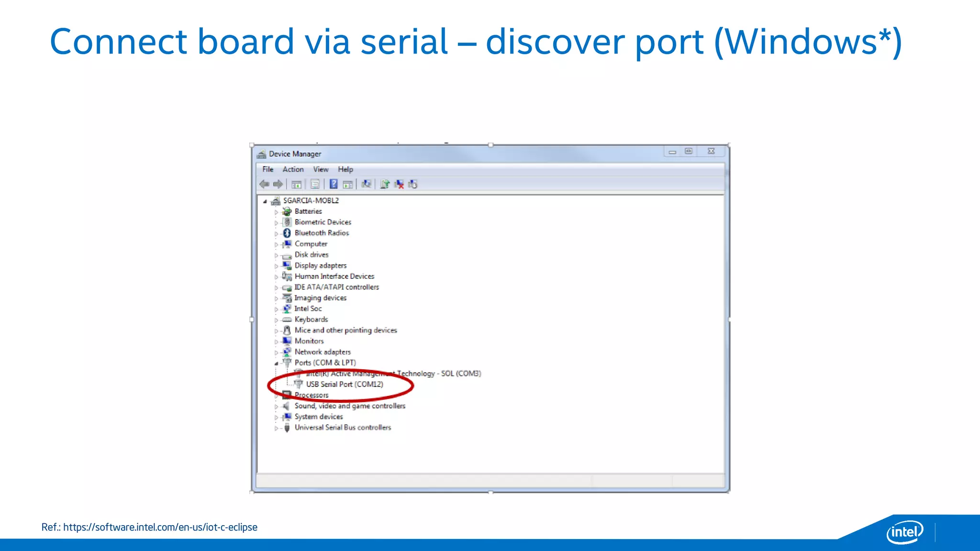
Task: Click Show/Hide Action Pane toolbar icon
Action: (x=348, y=184)
